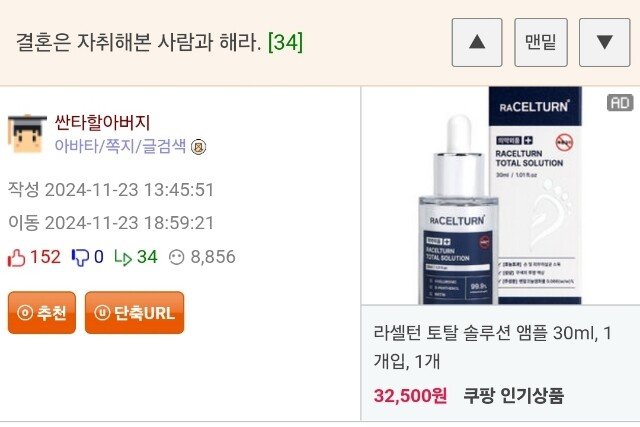Click the red thumbs-up icon
Screen dimensions: 640x427
[16, 258]
